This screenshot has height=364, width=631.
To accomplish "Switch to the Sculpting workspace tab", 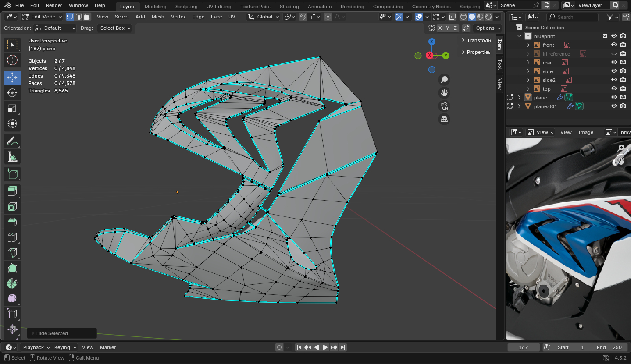I will coord(186,7).
